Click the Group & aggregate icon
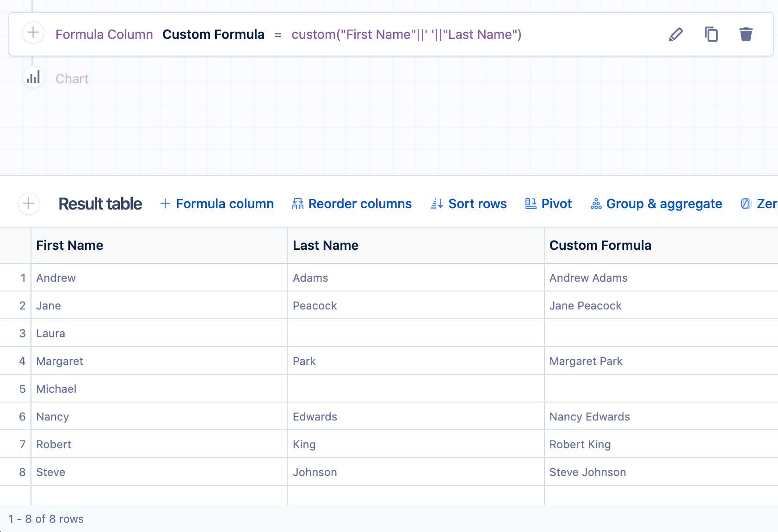The width and height of the screenshot is (778, 532). (596, 204)
